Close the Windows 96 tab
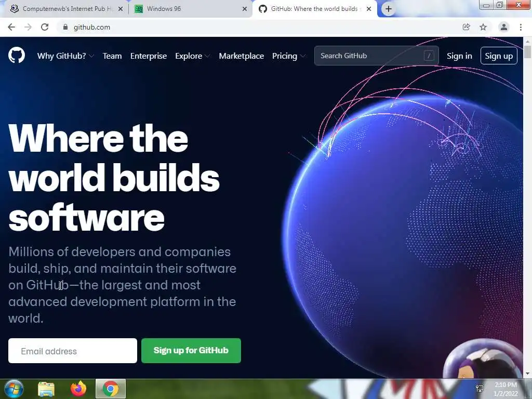The image size is (532, 399). [x=245, y=9]
